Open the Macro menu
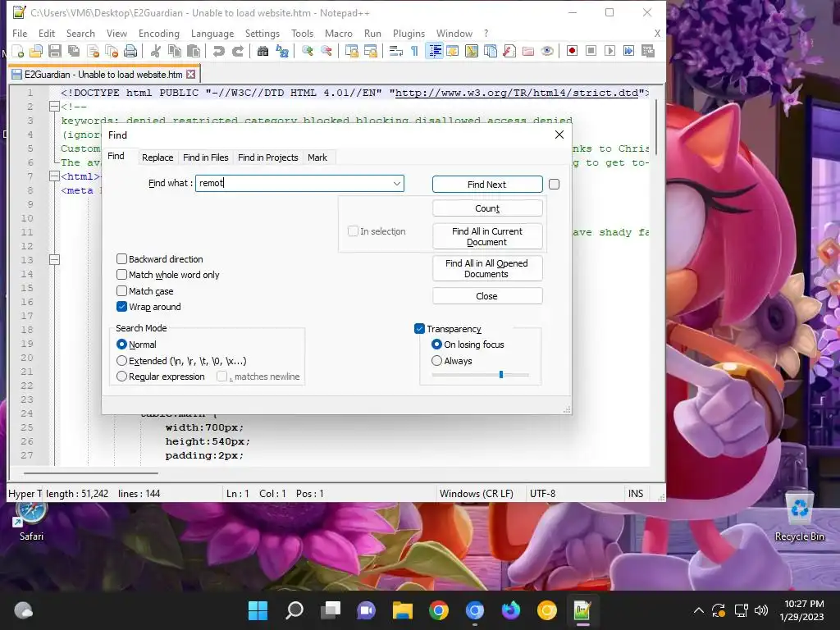Viewport: 840px width, 630px height. (339, 33)
